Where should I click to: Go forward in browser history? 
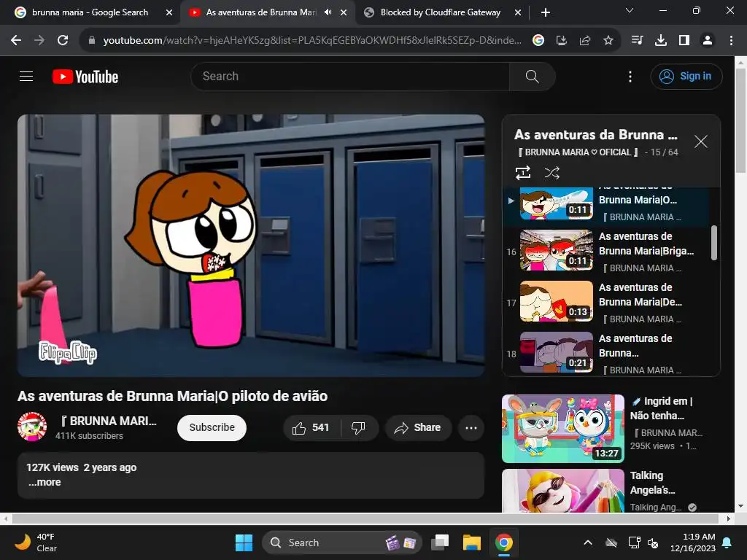point(39,41)
